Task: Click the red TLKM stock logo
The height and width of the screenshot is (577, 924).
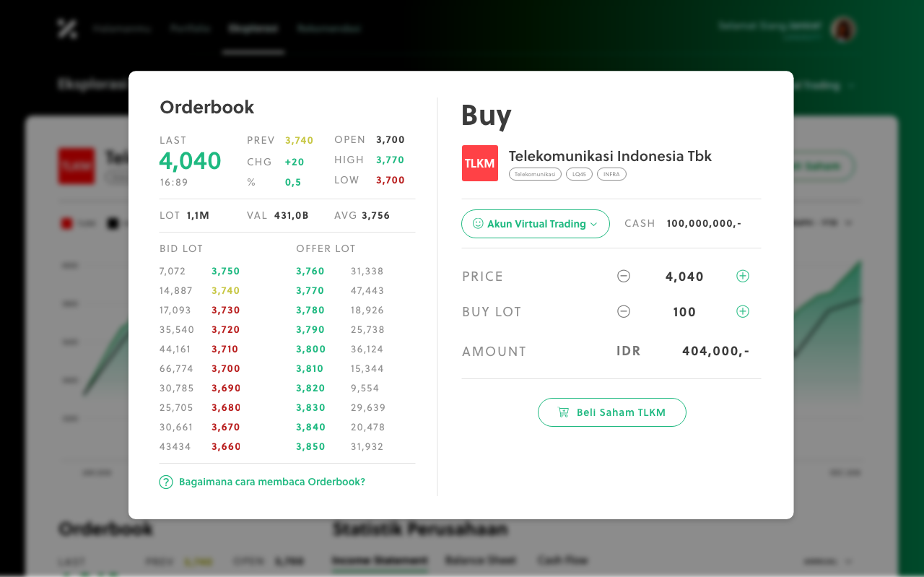Action: (x=480, y=163)
